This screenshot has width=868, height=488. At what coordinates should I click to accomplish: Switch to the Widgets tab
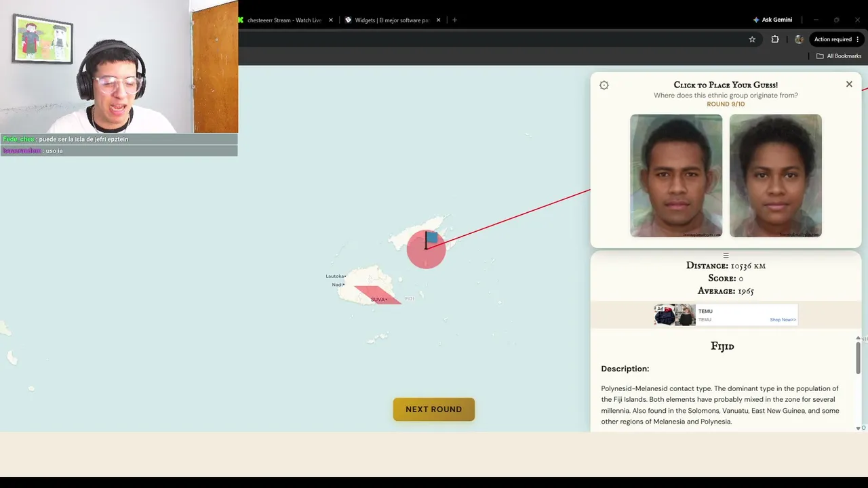tap(392, 20)
